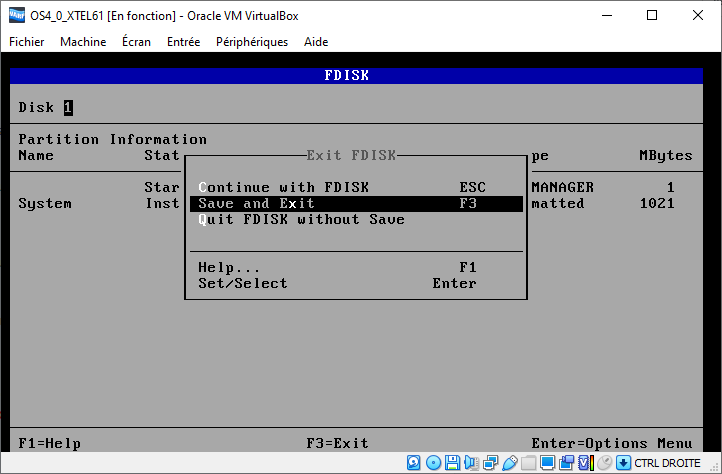Click the display settings monitor icon
The height and width of the screenshot is (474, 722).
(547, 463)
